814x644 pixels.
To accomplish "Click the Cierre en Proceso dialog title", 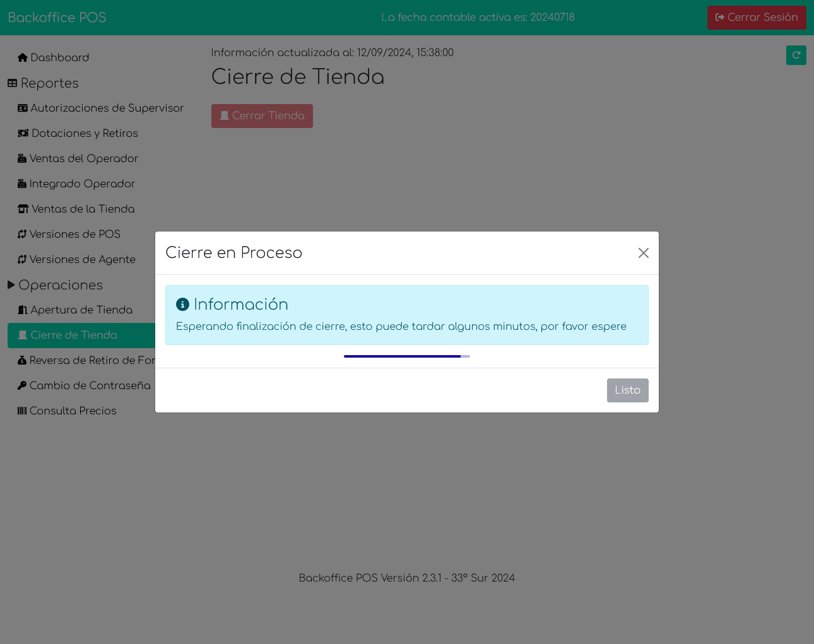I will (234, 253).
